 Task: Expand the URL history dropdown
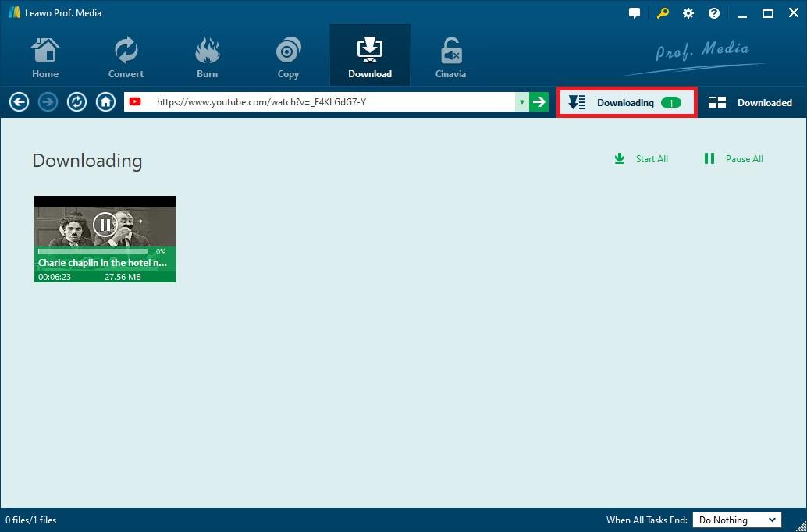tap(522, 102)
